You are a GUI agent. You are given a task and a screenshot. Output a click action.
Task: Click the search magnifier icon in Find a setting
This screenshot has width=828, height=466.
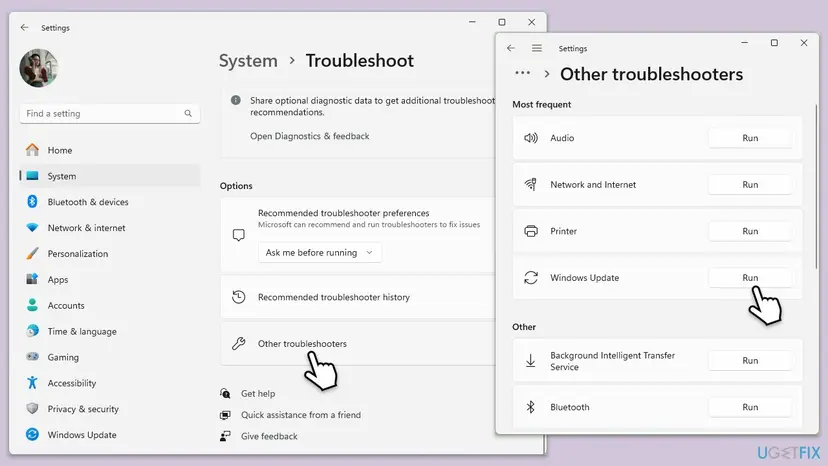coord(188,114)
